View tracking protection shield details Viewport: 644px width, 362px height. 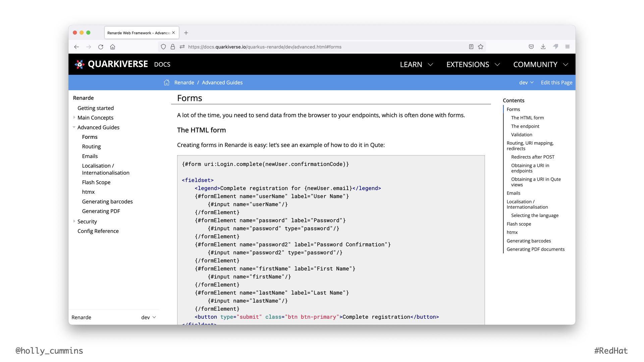[163, 47]
